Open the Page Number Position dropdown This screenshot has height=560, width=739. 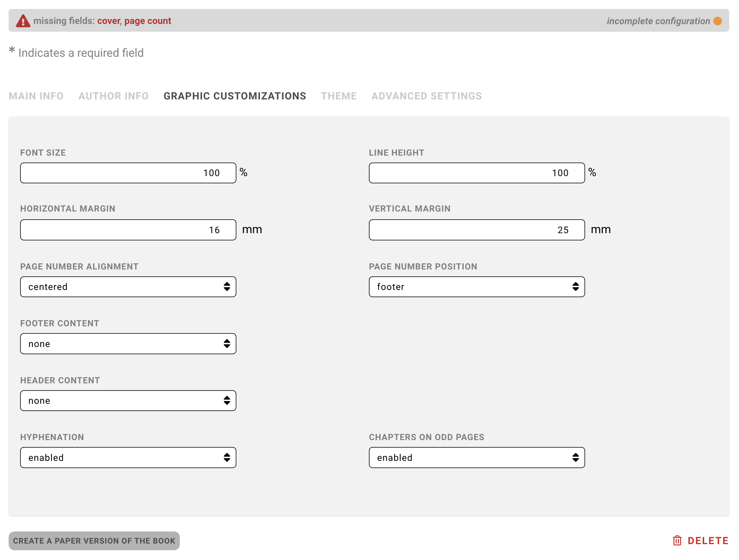(x=477, y=287)
